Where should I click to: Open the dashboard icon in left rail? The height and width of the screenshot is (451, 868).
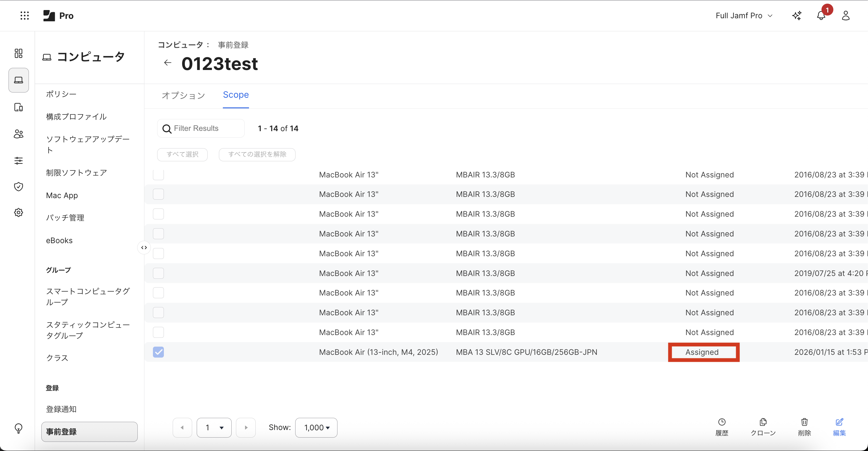point(19,53)
